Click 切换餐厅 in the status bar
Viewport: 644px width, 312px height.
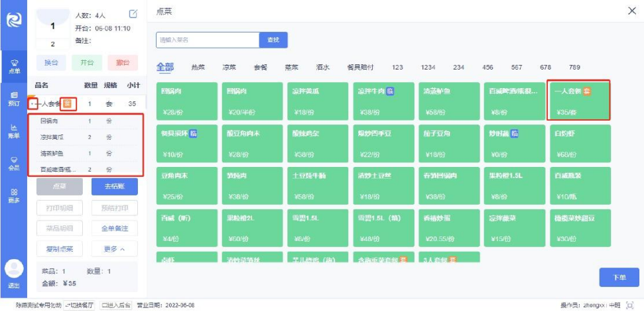[x=80, y=305]
